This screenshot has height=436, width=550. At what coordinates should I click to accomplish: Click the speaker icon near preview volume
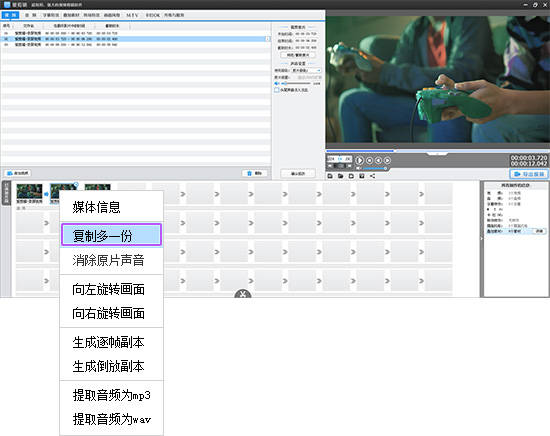pos(358,168)
